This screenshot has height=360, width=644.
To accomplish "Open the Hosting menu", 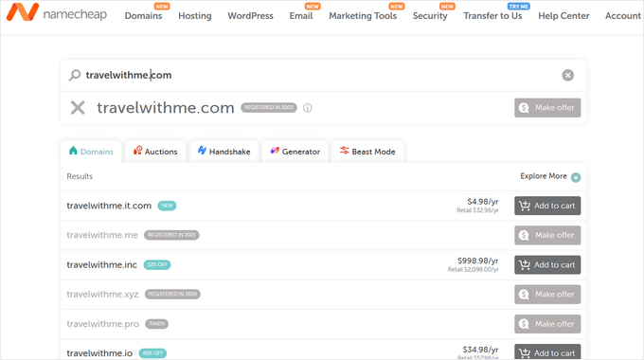I will (195, 15).
